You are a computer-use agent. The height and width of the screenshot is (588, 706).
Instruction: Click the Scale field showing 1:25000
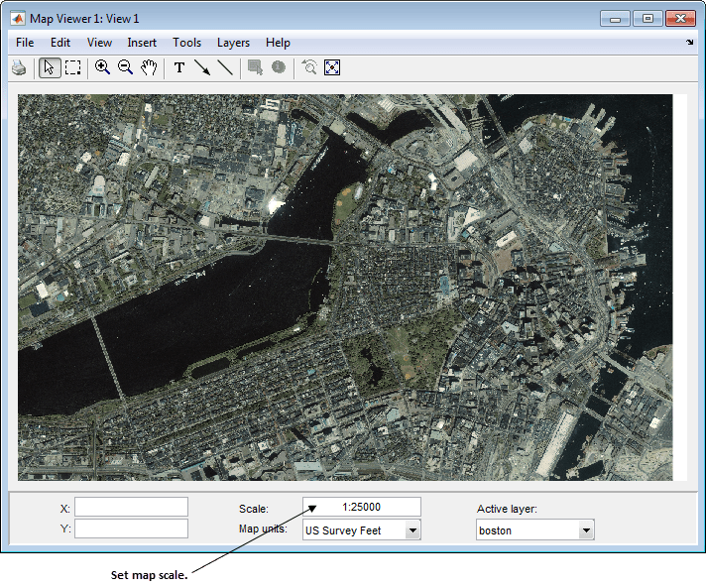click(361, 507)
